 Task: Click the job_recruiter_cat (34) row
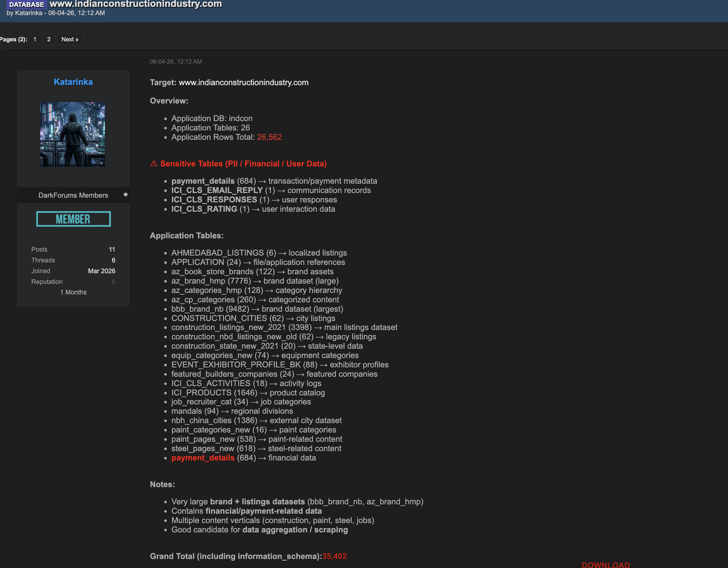241,402
